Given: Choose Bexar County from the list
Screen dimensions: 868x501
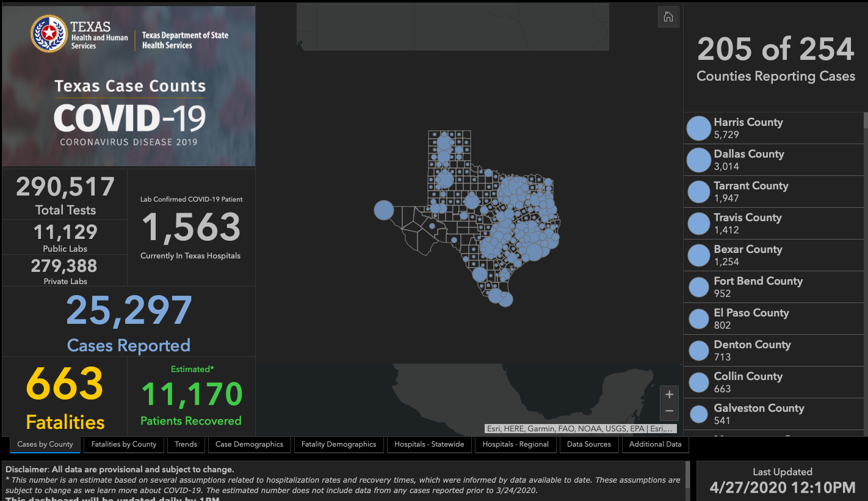Looking at the screenshot, I should point(748,255).
